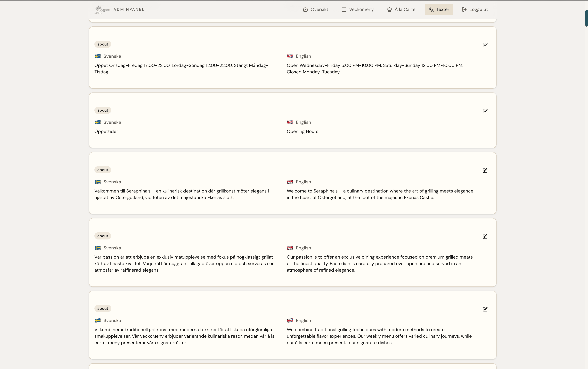Select the Texter tab
Image resolution: width=588 pixels, height=369 pixels.
pyautogui.click(x=439, y=9)
